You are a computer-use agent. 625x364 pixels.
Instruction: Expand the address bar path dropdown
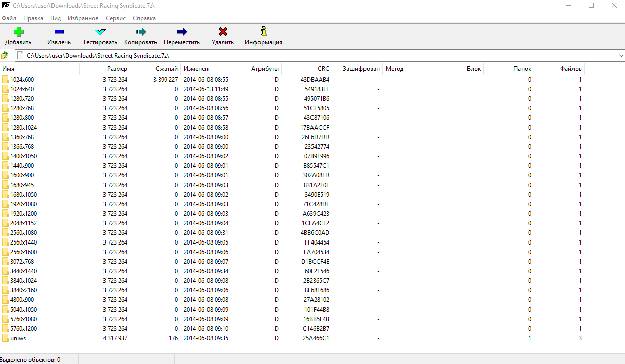point(620,55)
